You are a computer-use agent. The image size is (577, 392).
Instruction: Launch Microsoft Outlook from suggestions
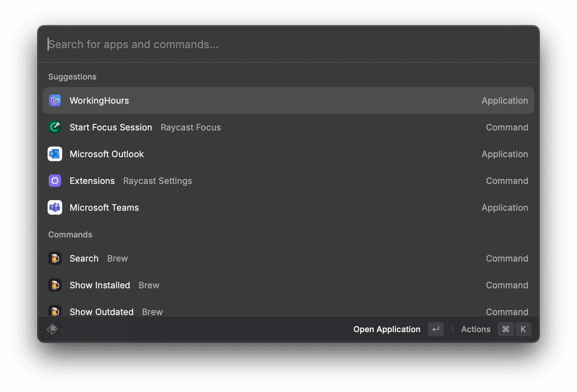(x=106, y=154)
